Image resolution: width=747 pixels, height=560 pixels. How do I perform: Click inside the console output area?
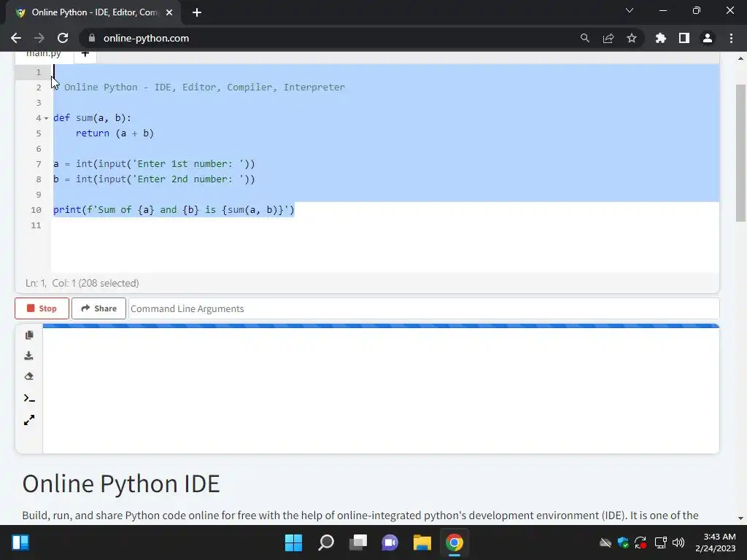click(x=381, y=391)
